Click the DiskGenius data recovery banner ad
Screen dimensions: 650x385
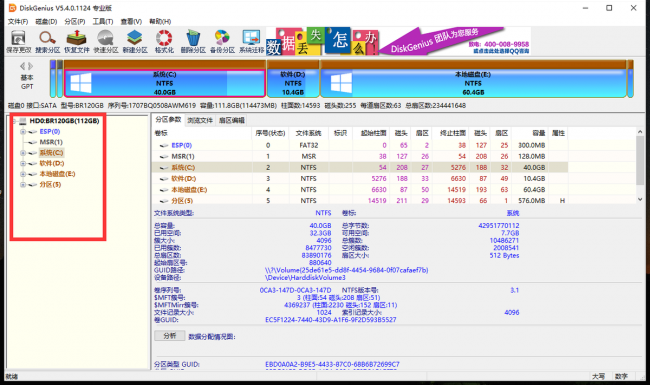tap(398, 41)
